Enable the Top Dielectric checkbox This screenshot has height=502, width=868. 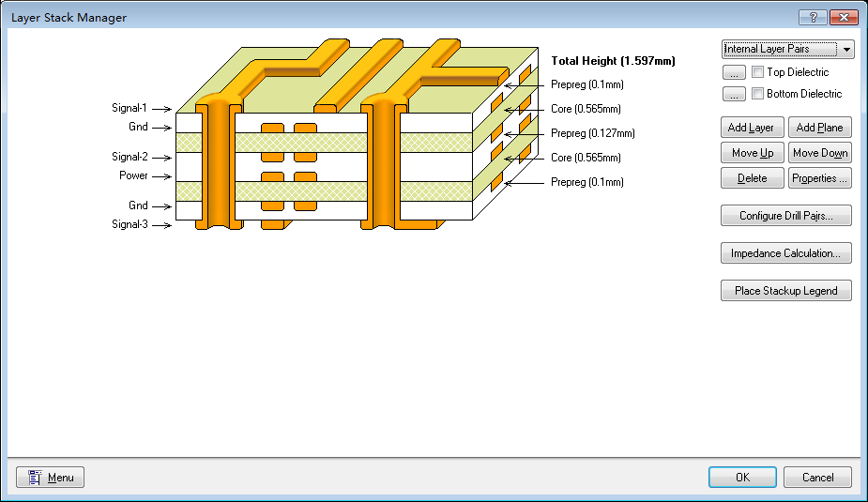[x=757, y=72]
